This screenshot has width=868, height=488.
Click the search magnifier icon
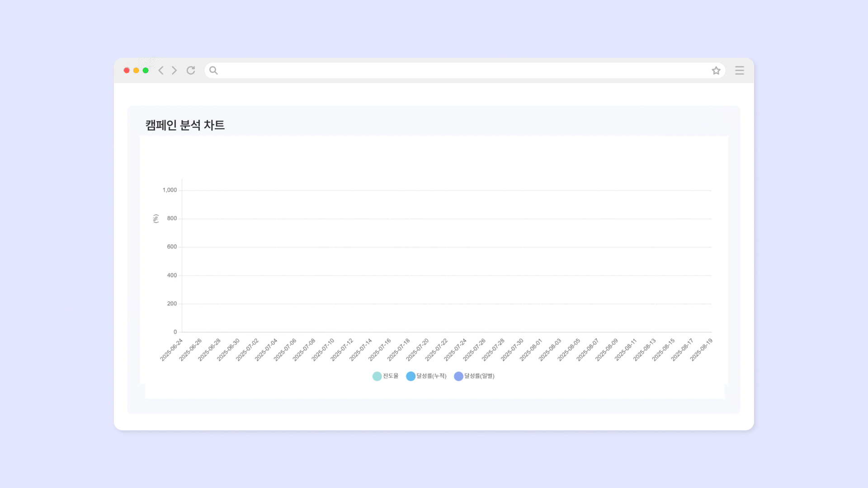pos(214,70)
